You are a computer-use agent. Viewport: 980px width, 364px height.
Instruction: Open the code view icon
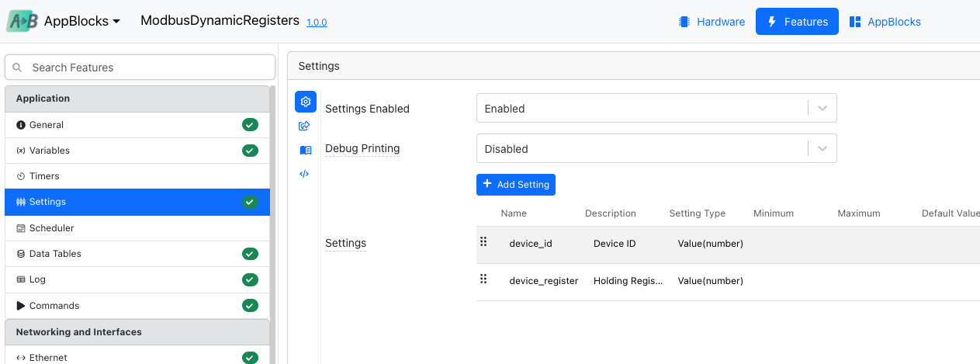click(305, 174)
